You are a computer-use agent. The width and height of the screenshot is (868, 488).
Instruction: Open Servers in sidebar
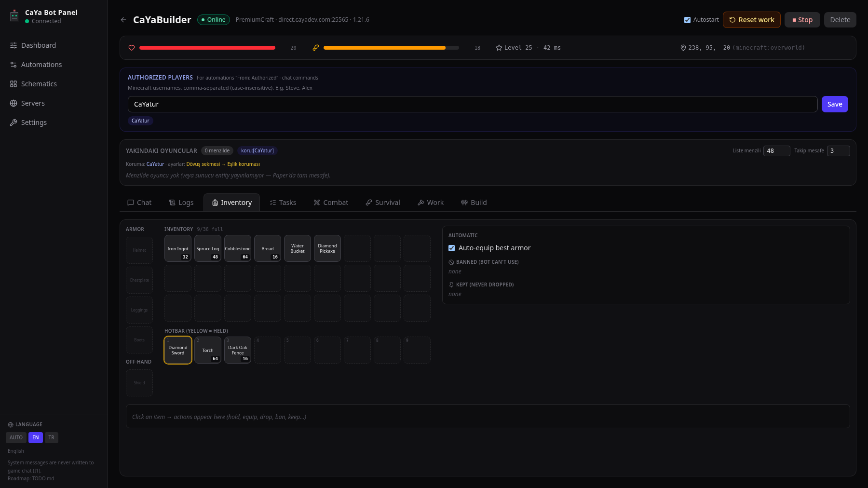pyautogui.click(x=54, y=103)
